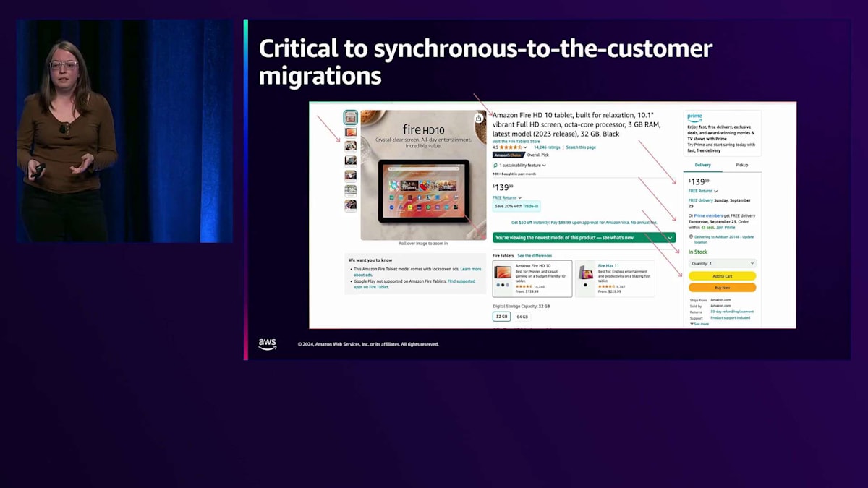The width and height of the screenshot is (868, 488).
Task: Click the $139.99 price under the title
Action: [x=503, y=187]
